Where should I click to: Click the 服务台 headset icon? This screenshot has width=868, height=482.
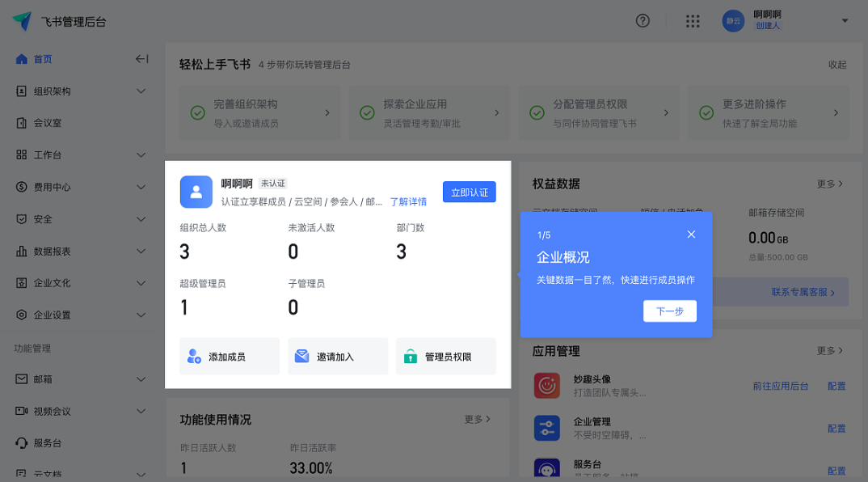tap(22, 442)
